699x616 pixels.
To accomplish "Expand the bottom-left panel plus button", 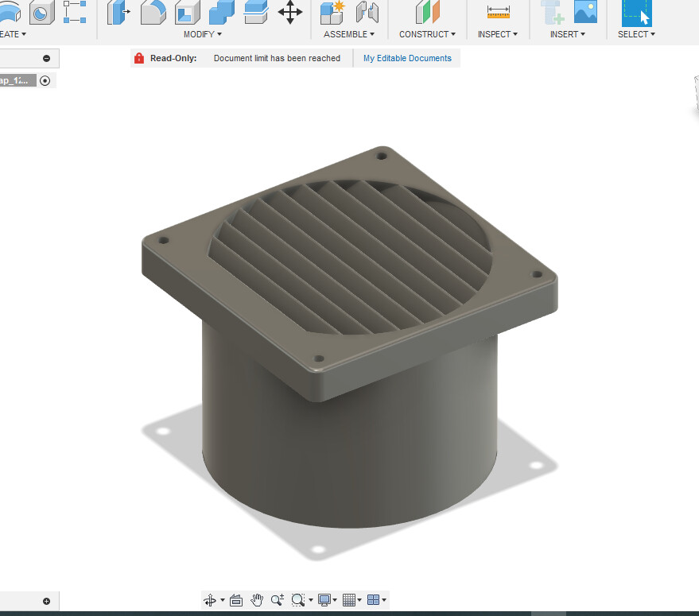I will [x=46, y=601].
